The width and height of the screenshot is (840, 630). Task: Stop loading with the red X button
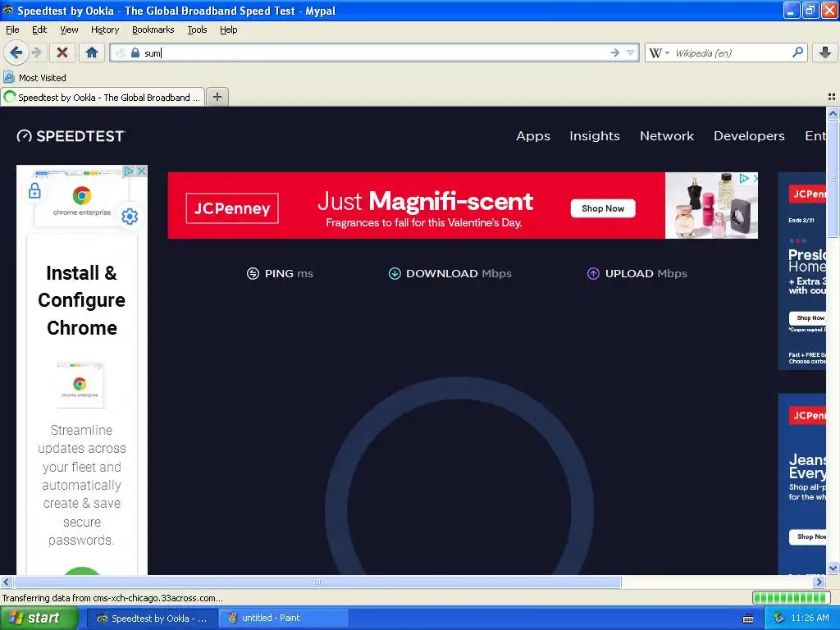point(62,52)
